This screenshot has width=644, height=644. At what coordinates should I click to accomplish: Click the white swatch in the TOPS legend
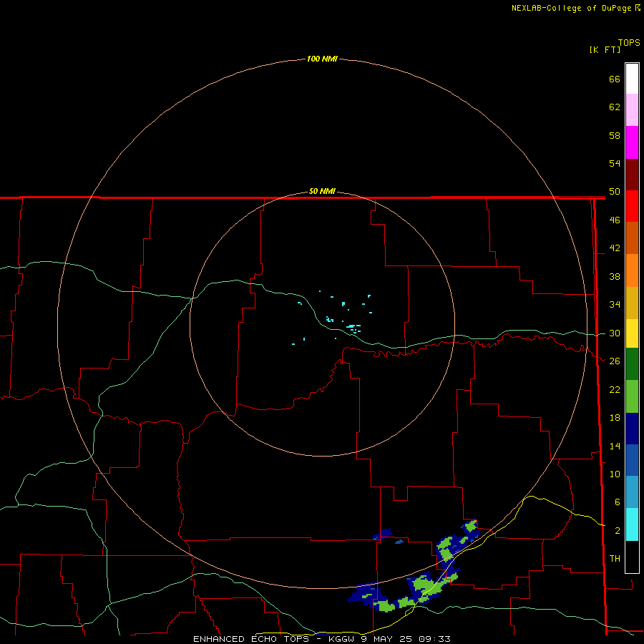pyautogui.click(x=632, y=79)
